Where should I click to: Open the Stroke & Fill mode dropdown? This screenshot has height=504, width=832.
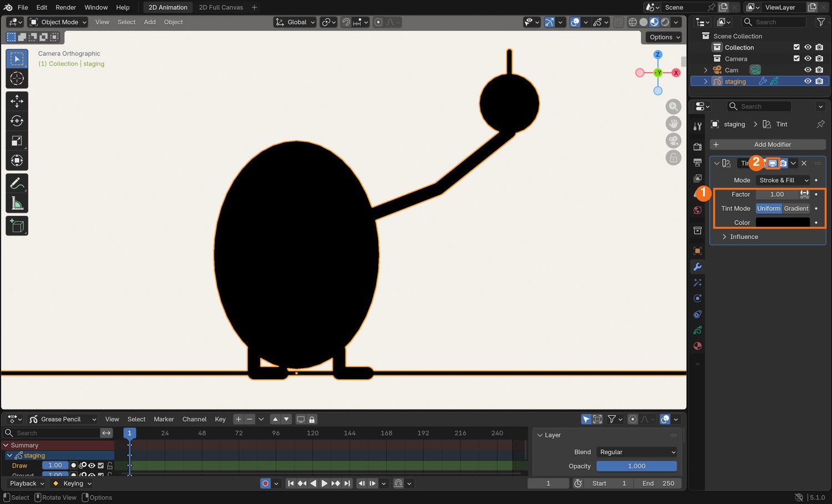pyautogui.click(x=783, y=180)
